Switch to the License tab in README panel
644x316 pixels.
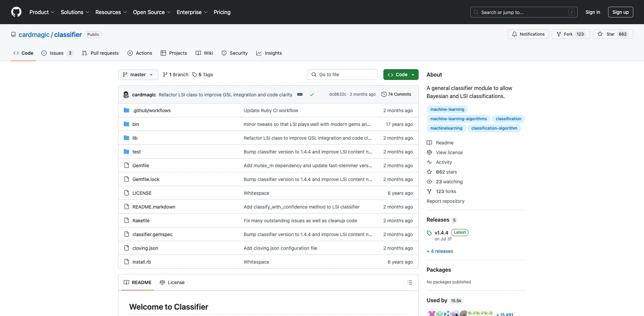[x=172, y=282]
